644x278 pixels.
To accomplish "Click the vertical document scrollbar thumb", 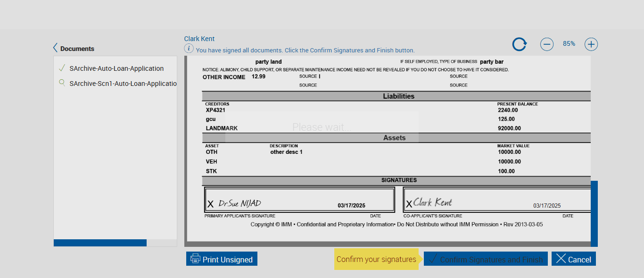I will coord(594,213).
